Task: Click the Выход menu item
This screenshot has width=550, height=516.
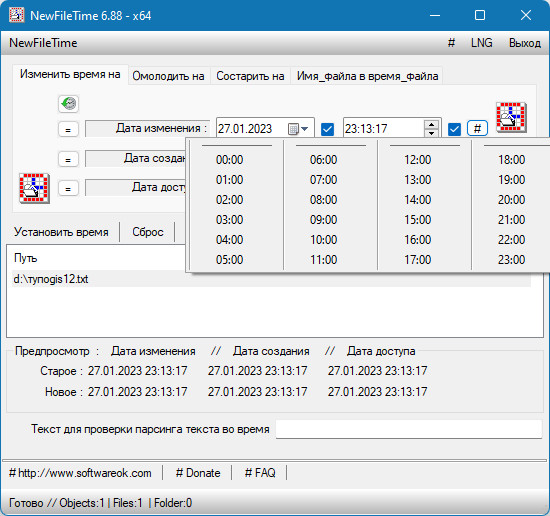Action: pos(525,43)
